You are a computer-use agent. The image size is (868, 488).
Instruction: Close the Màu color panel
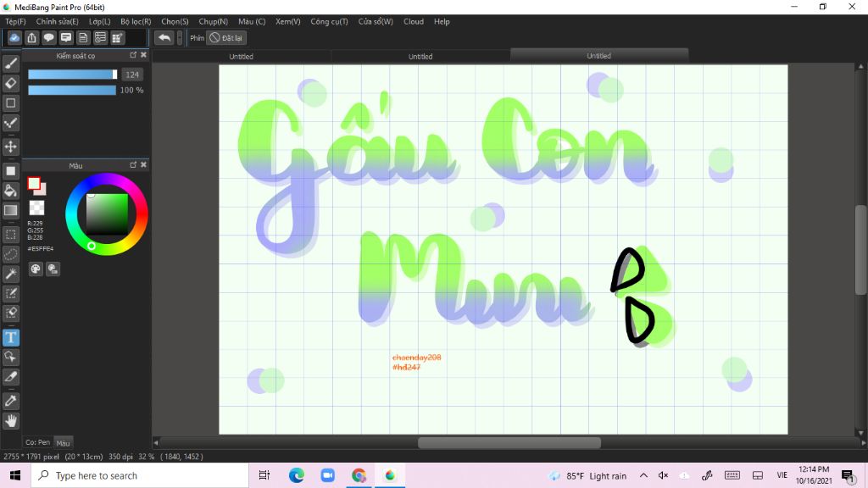[143, 165]
